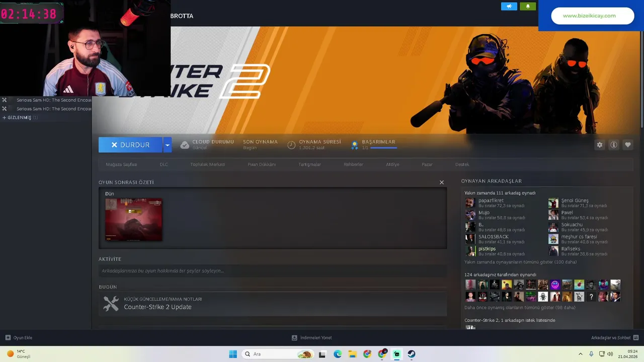
Task: Open Rafiseks friend entry
Action: coord(578,251)
